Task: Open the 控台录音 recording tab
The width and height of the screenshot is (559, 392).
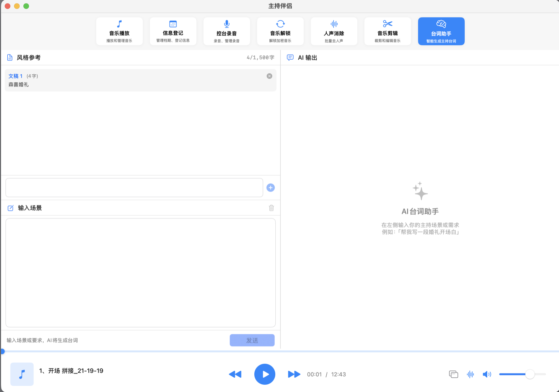Action: click(227, 31)
